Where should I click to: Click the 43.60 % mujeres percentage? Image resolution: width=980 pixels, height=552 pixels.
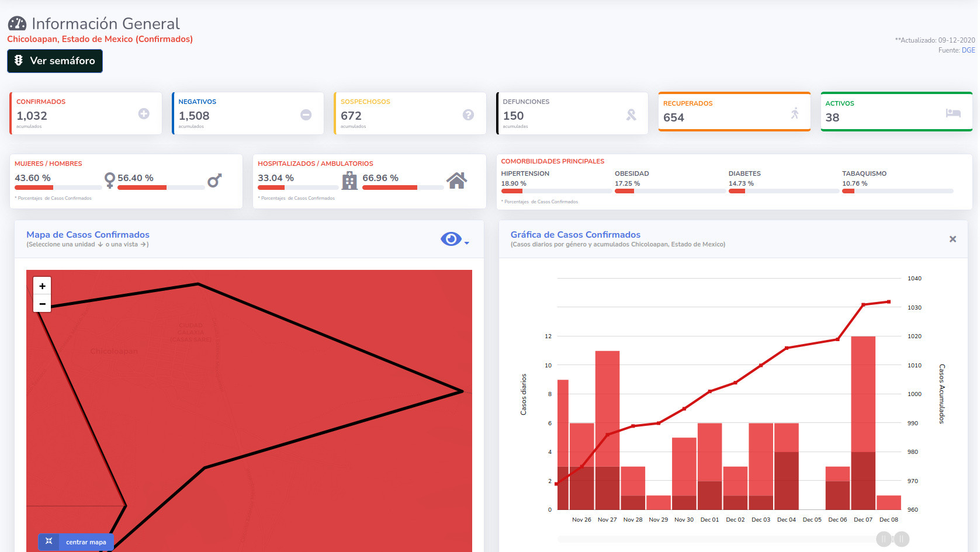pos(33,178)
